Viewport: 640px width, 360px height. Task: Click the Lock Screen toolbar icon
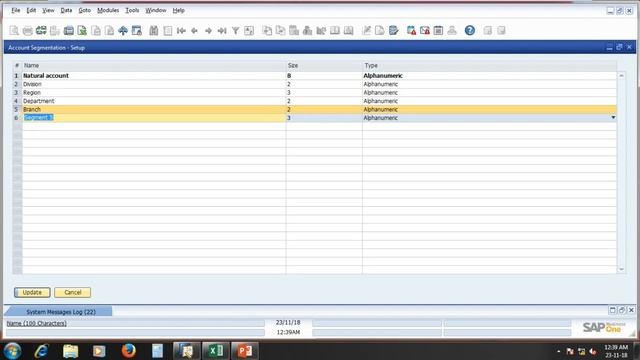(x=137, y=31)
